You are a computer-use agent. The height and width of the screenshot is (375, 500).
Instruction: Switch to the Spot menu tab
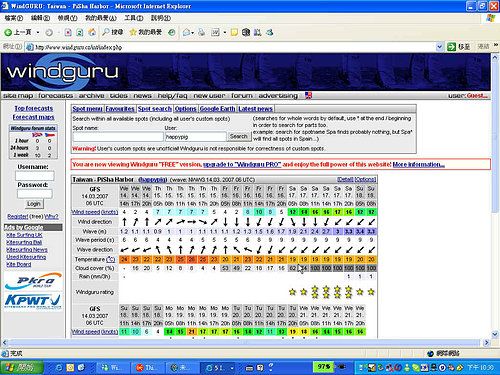pyautogui.click(x=88, y=109)
